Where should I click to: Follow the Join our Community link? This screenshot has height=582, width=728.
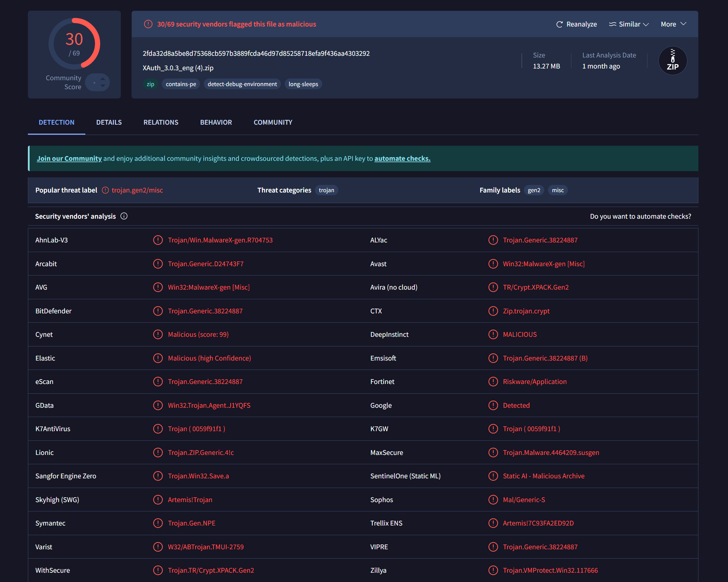(69, 158)
